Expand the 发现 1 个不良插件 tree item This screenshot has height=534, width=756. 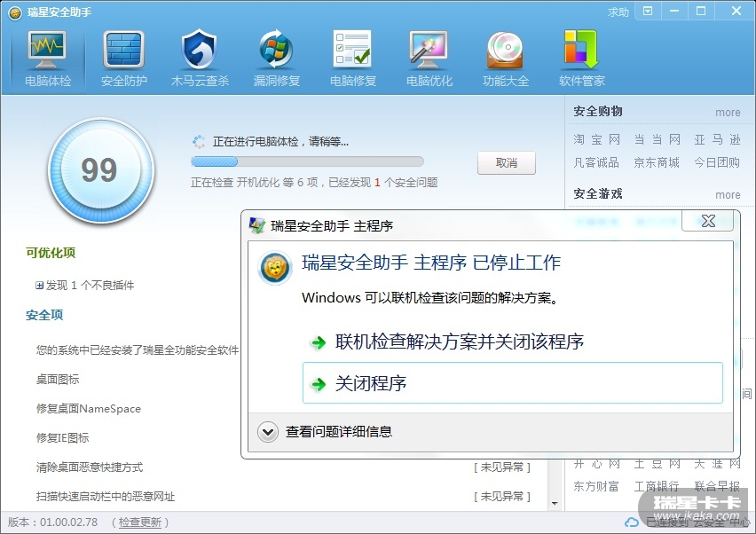pyautogui.click(x=39, y=286)
